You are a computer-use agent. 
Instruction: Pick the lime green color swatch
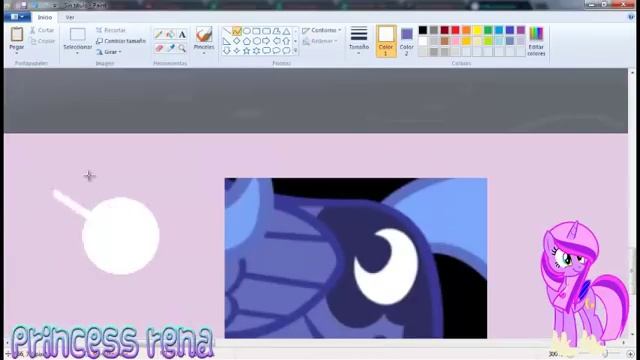click(x=488, y=41)
